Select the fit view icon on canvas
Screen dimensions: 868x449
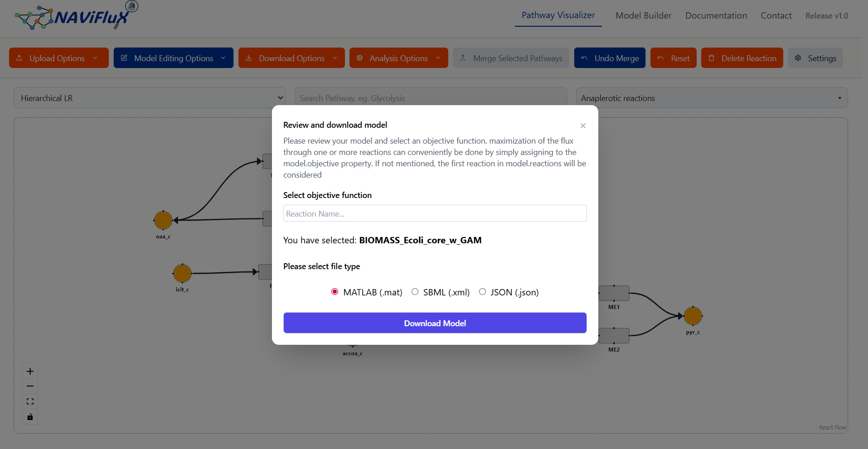30,401
